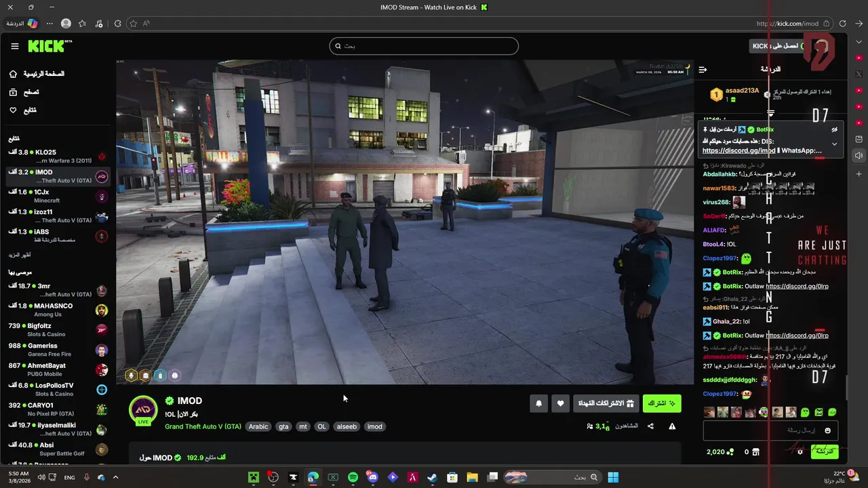The width and height of the screenshot is (868, 488).
Task: Click the IMOD streamer avatar
Action: [x=143, y=411]
